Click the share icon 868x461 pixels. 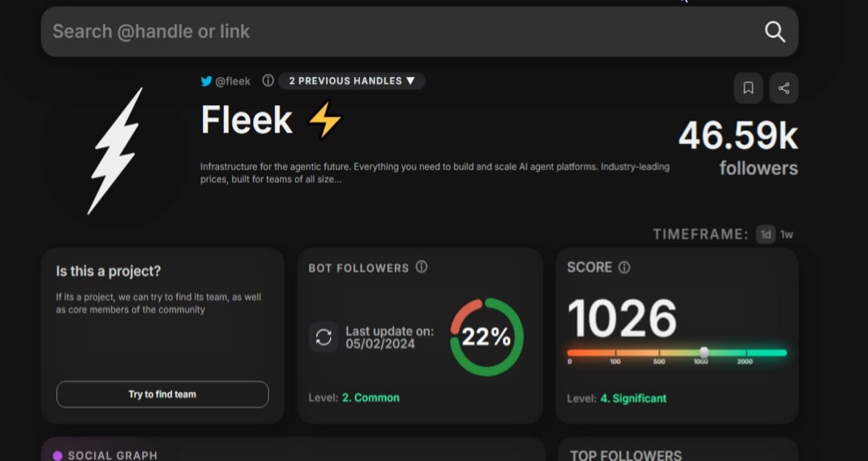(784, 88)
